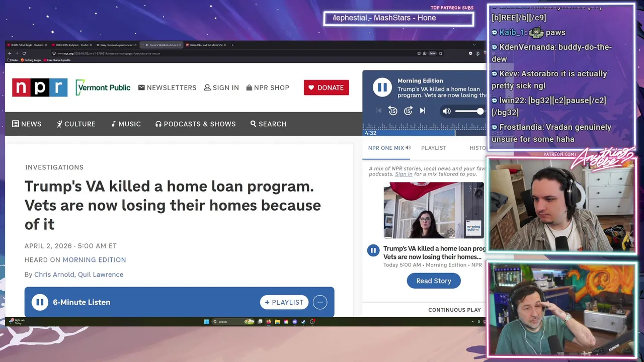Image resolution: width=644 pixels, height=362 pixels.
Task: Pause the 6-Minute Listen audio
Action: (x=40, y=302)
